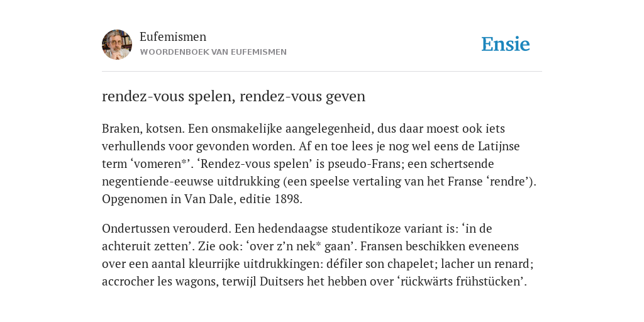Screen dimensions: 644x322
Task: Open the Ensie logo link
Action: pos(506,44)
